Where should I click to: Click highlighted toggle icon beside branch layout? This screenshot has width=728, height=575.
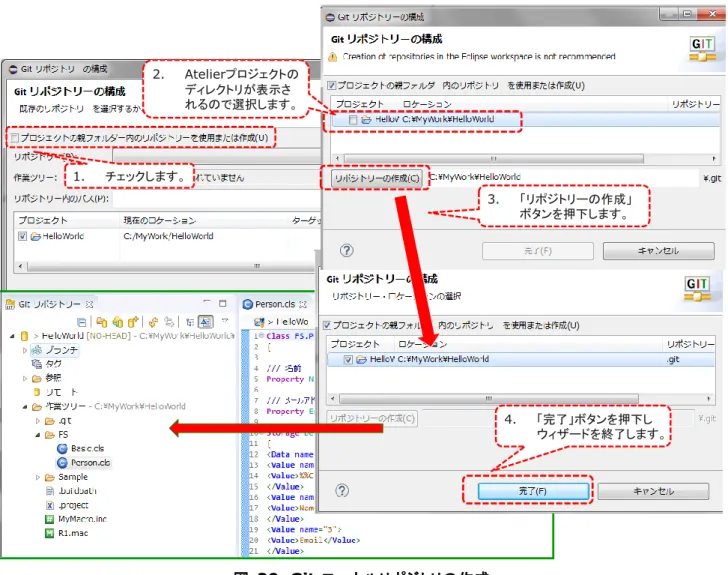206,322
